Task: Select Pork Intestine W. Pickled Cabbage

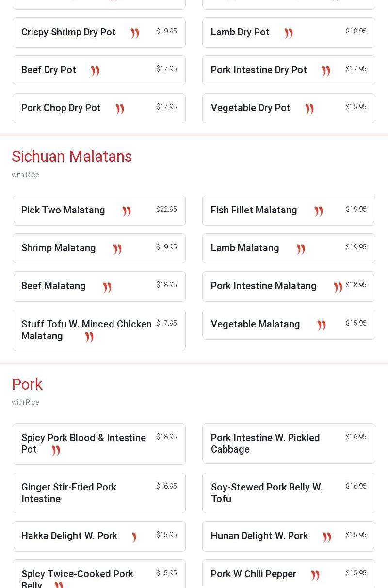Action: (x=265, y=443)
